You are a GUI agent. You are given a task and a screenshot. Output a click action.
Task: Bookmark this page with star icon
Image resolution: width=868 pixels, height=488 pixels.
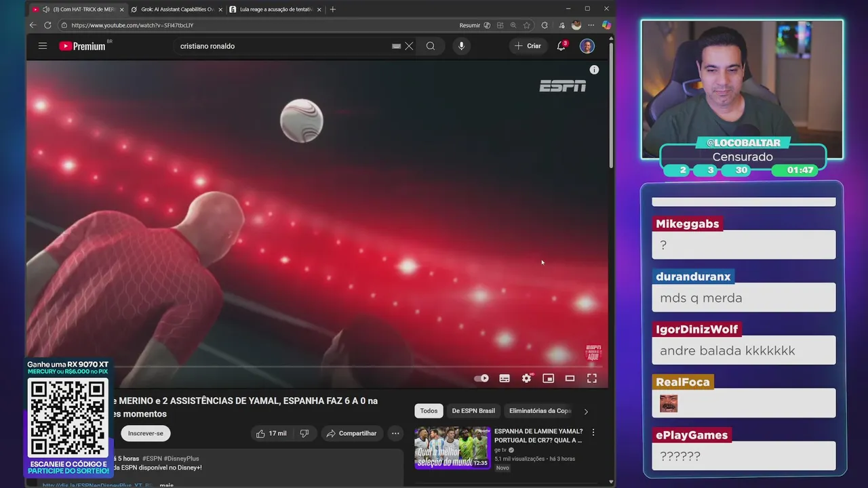pos(527,25)
